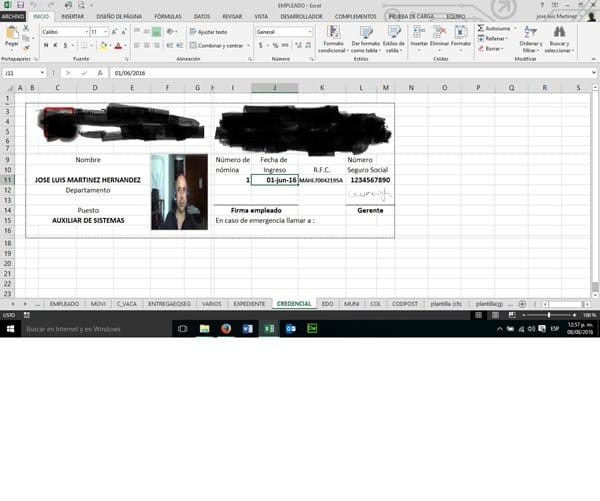Select the EXPEDIENTE sheet tab

pyautogui.click(x=249, y=304)
